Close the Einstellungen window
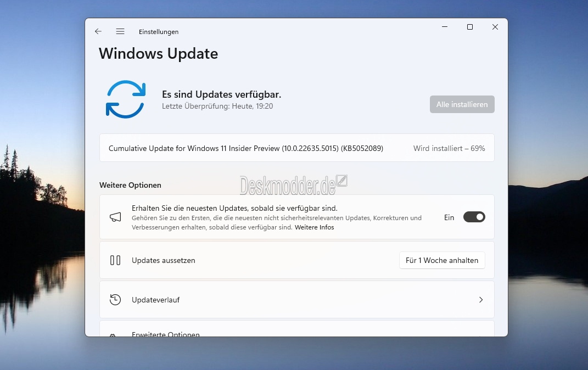The image size is (588, 370). point(495,27)
